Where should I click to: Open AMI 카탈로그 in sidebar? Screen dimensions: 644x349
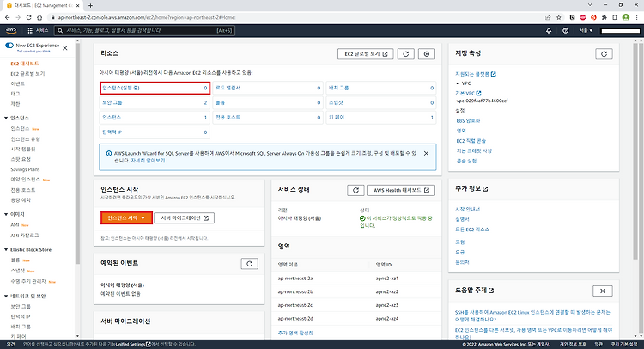25,236
